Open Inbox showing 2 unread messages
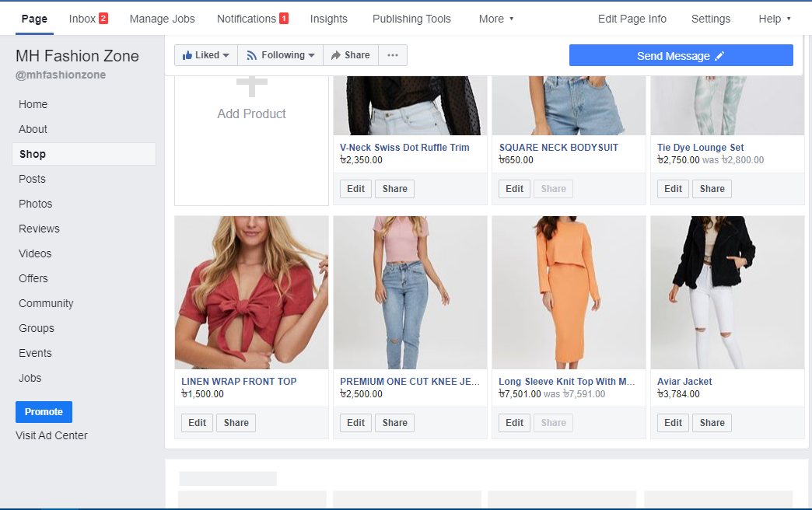 tap(88, 19)
